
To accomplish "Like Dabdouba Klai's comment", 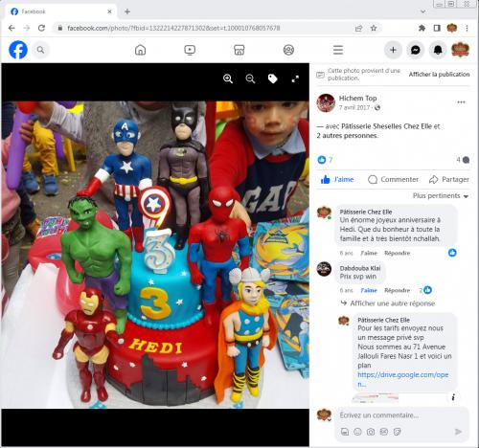I will [x=369, y=290].
